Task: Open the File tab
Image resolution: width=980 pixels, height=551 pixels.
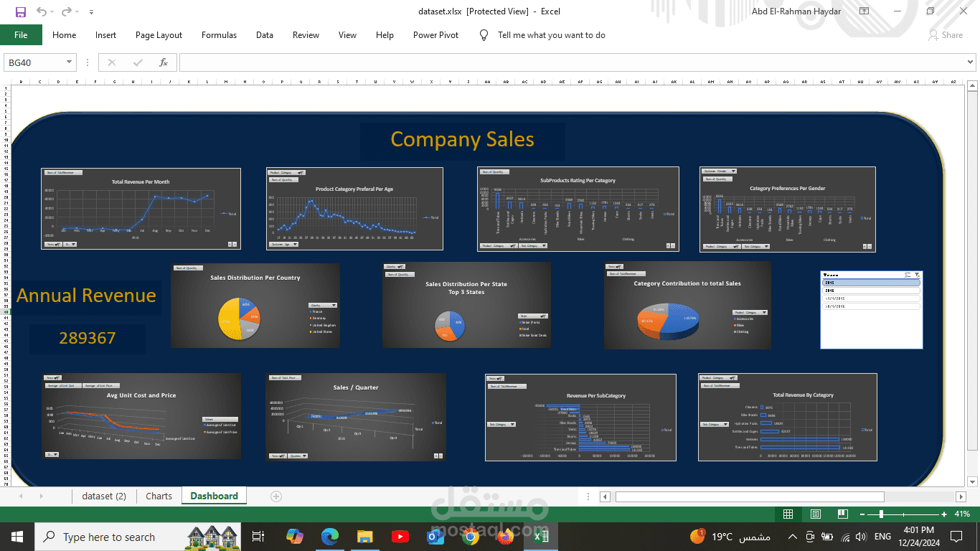Action: point(21,35)
